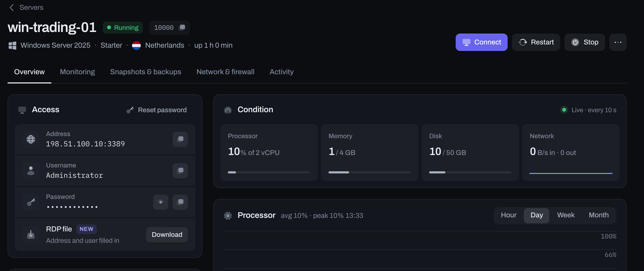Click the Disk usage progress bar

tap(470, 172)
